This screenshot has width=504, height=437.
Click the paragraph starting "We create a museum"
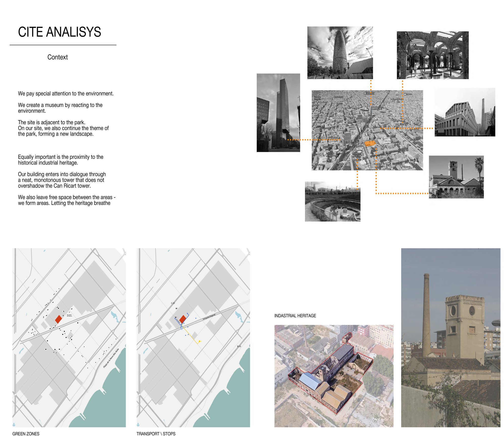click(x=60, y=108)
